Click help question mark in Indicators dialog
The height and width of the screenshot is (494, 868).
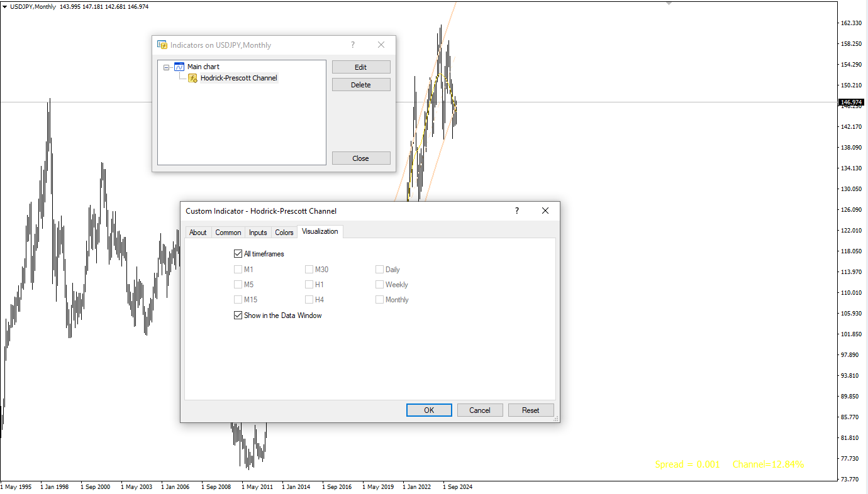point(353,45)
